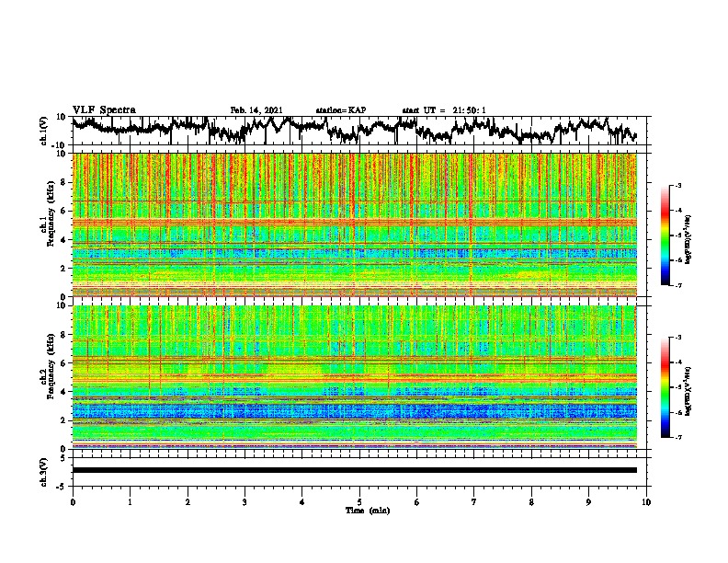Click the '6' kHz tick of ch.2 spectrogram
The image size is (728, 563).
click(63, 363)
